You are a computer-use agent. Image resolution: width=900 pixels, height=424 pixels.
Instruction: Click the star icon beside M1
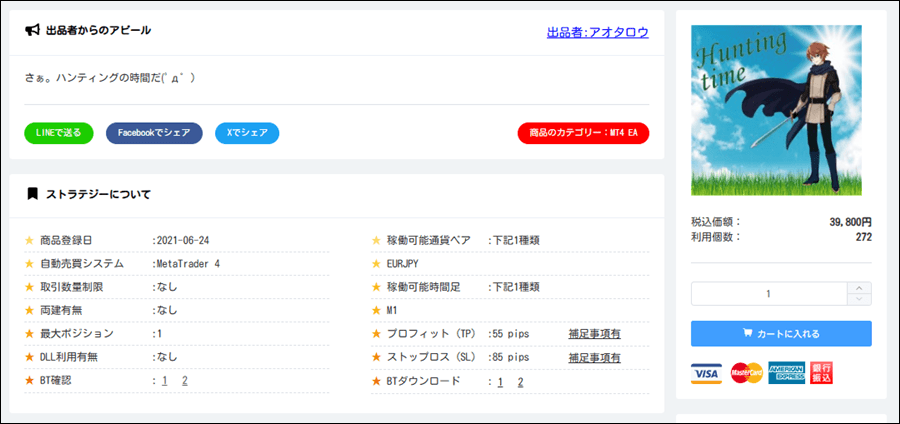[377, 310]
